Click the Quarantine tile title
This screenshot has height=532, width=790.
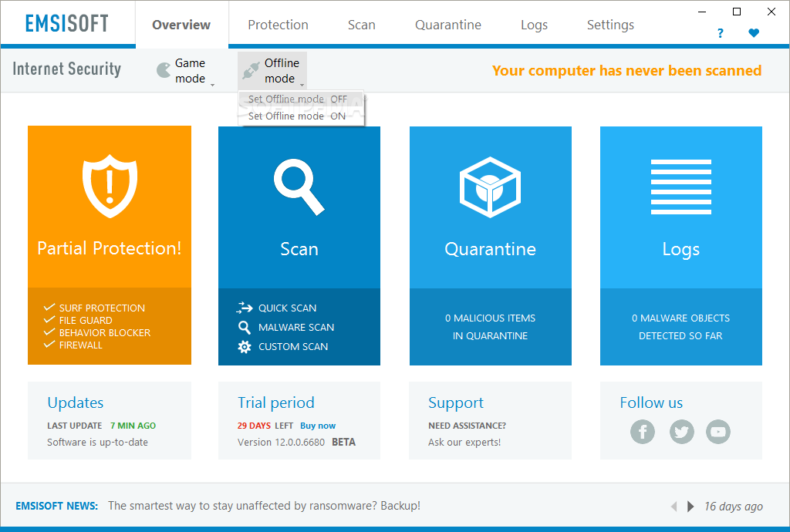point(490,249)
